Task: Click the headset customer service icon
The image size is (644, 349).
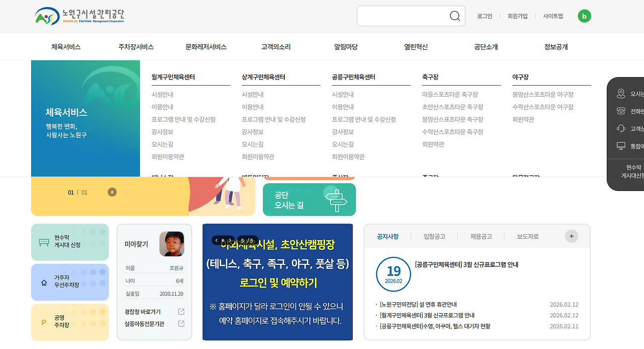Action: click(621, 128)
